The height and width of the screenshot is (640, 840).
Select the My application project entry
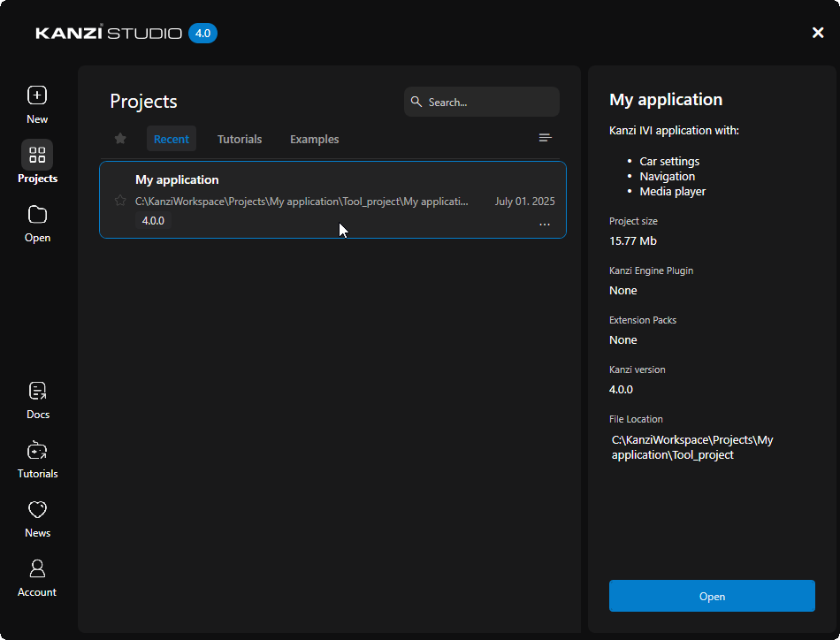[x=332, y=181]
